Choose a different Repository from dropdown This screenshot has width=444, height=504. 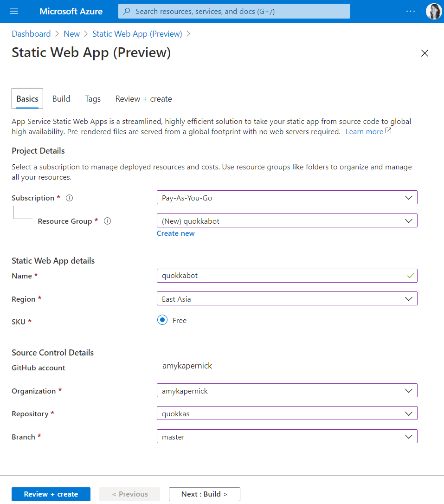click(287, 414)
